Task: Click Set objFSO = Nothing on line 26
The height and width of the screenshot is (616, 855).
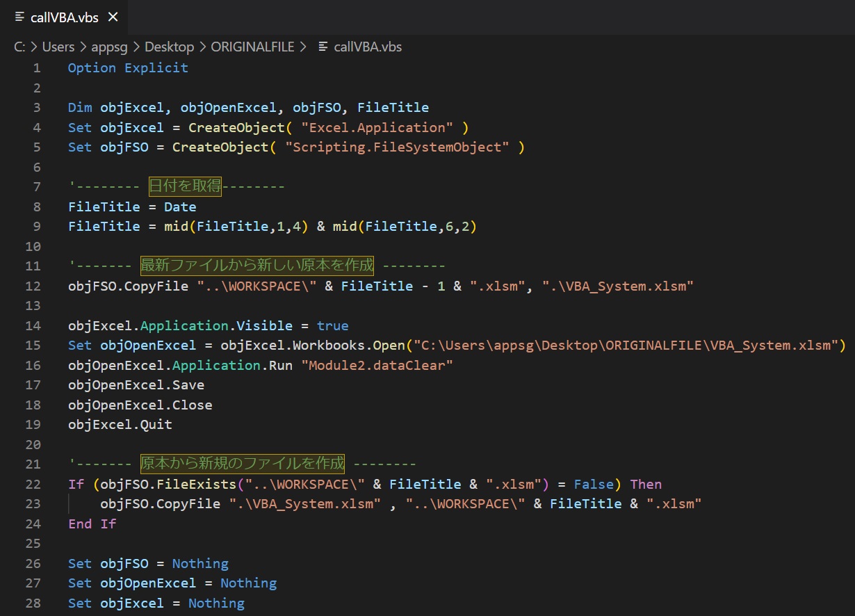Action: pyautogui.click(x=148, y=563)
